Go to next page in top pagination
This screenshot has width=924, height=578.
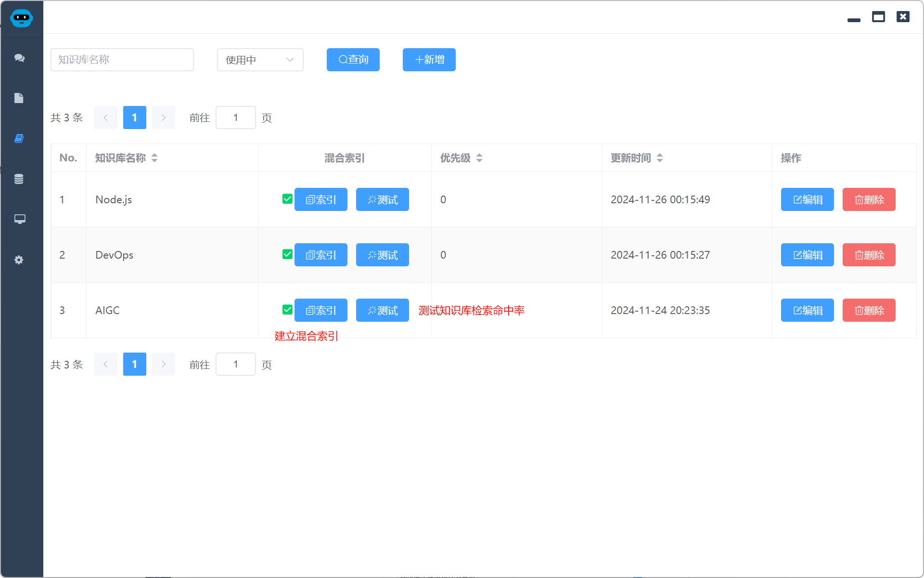pos(164,118)
